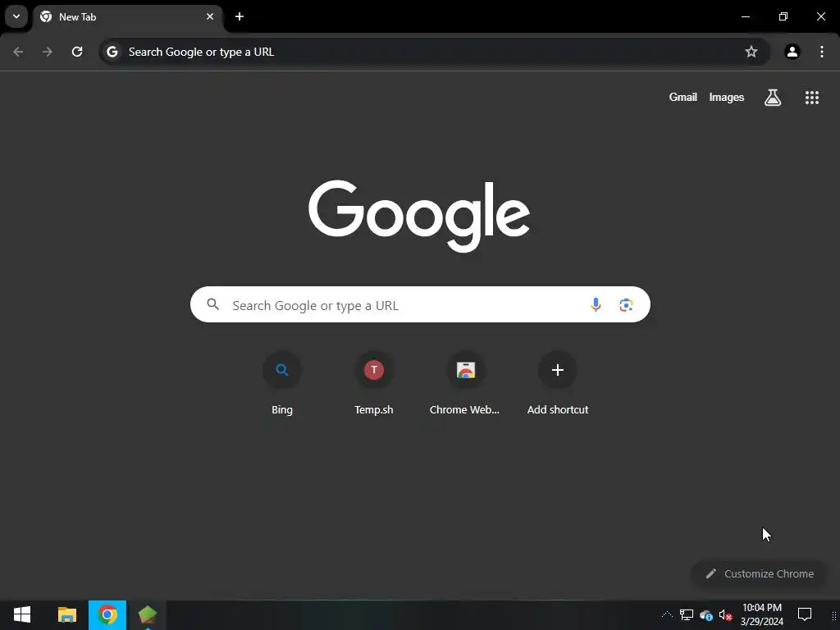Search by image with Lens icon
The image size is (840, 630).
point(626,305)
